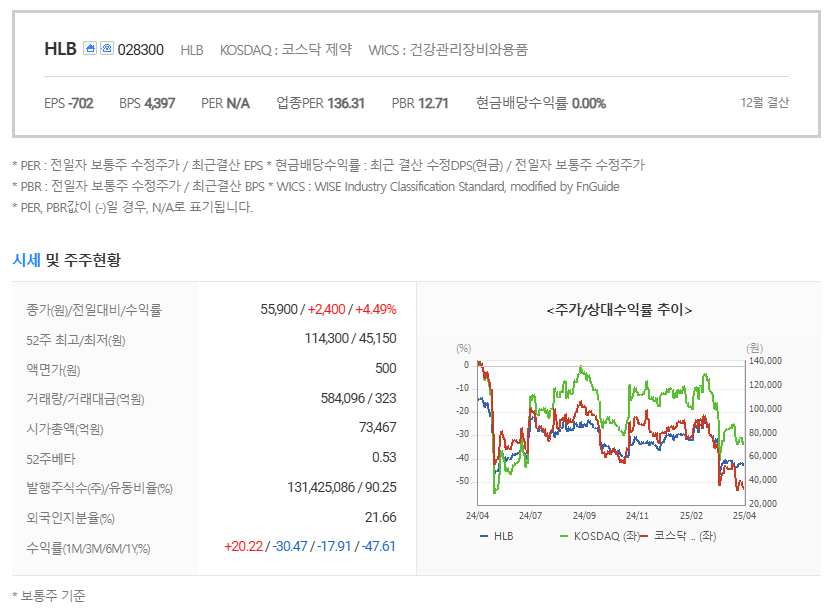
Task: Click market cap value 73,467
Action: pyautogui.click(x=377, y=428)
